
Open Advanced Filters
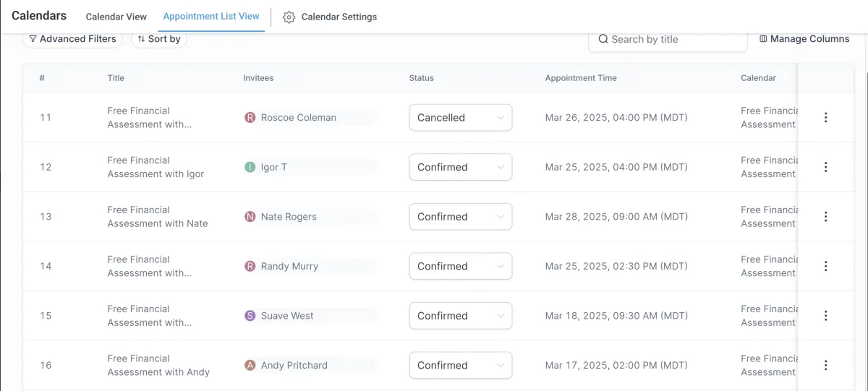[x=72, y=39]
